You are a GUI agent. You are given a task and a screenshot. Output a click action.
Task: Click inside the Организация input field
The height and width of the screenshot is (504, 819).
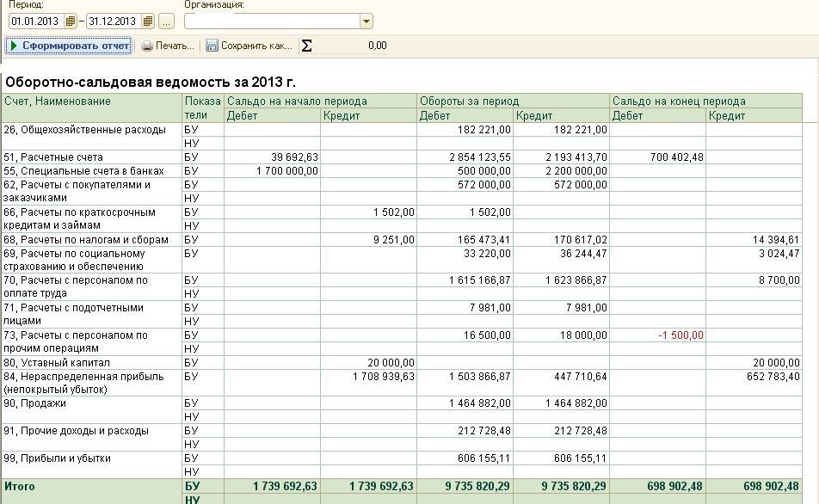[271, 22]
